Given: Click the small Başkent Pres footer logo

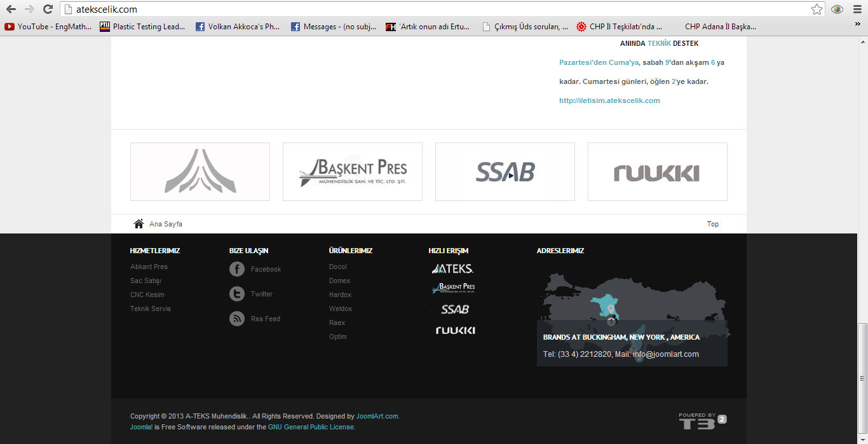Looking at the screenshot, I should (x=453, y=288).
